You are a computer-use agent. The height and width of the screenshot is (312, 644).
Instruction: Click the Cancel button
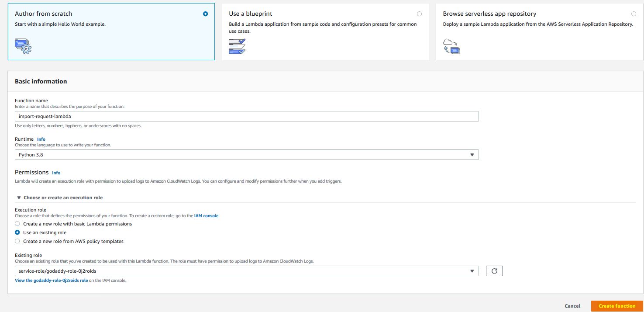[572, 306]
